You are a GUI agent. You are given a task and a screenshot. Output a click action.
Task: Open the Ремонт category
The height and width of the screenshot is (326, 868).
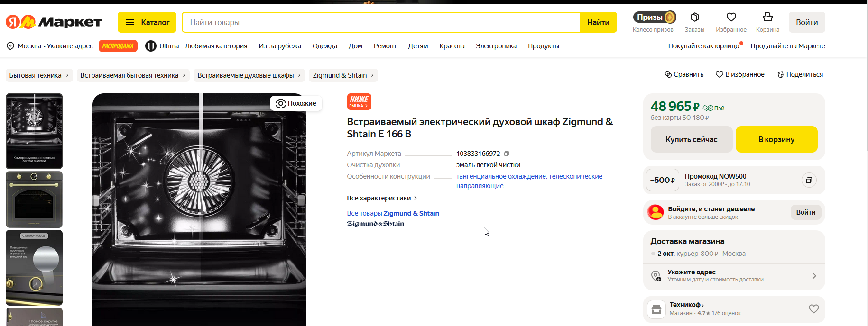385,46
